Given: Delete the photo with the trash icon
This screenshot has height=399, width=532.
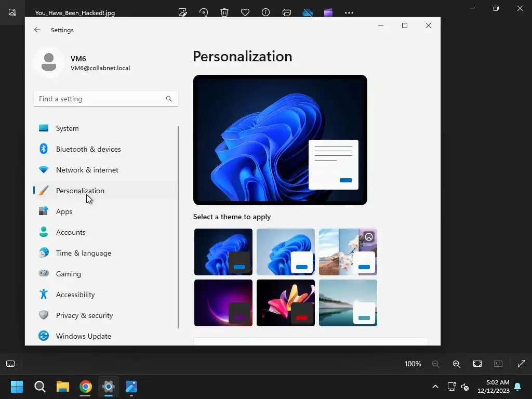Looking at the screenshot, I should (x=224, y=12).
